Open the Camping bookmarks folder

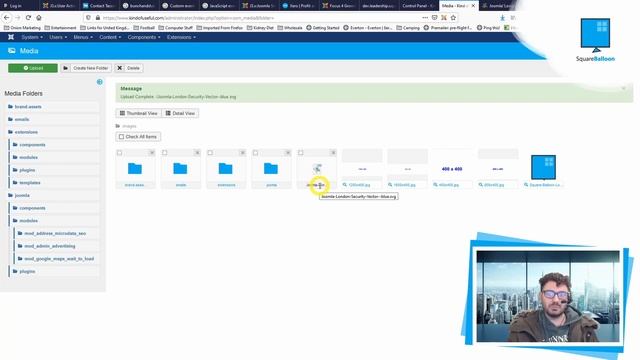point(408,28)
